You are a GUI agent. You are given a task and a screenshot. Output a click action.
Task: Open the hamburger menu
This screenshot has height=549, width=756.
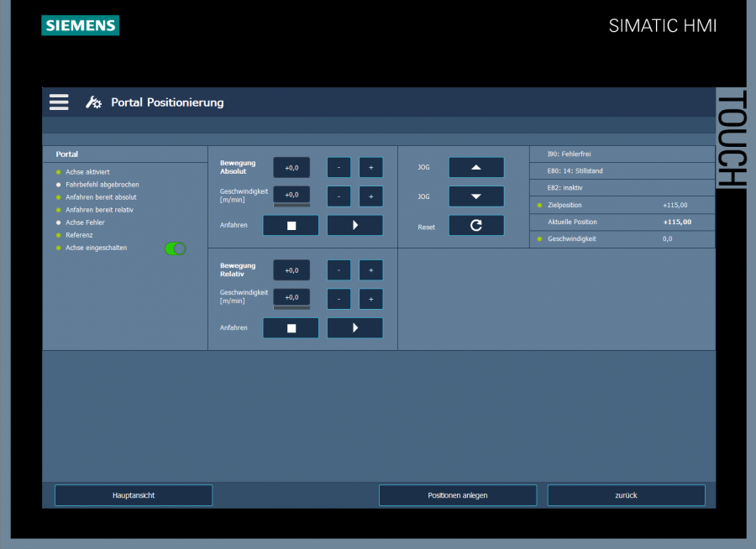coord(59,102)
